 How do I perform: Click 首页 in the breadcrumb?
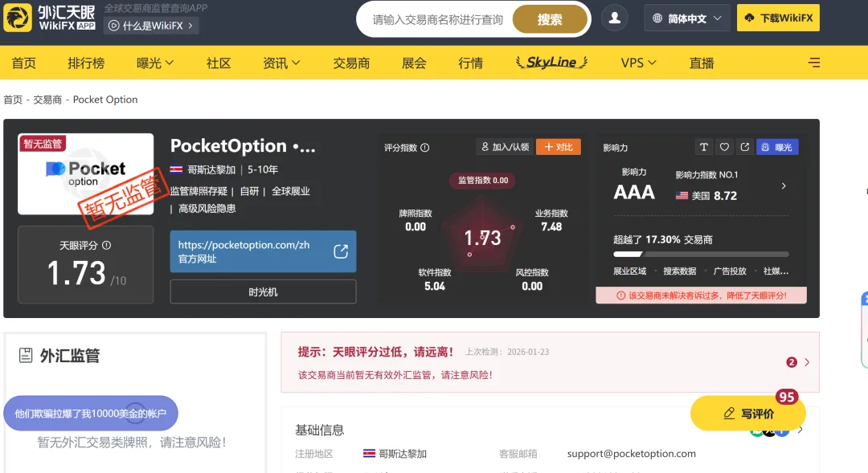pyautogui.click(x=13, y=100)
